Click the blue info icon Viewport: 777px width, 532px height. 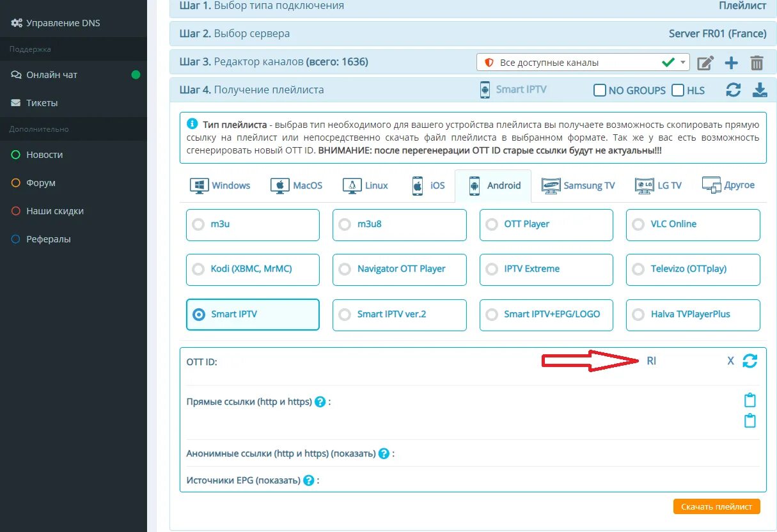(192, 124)
